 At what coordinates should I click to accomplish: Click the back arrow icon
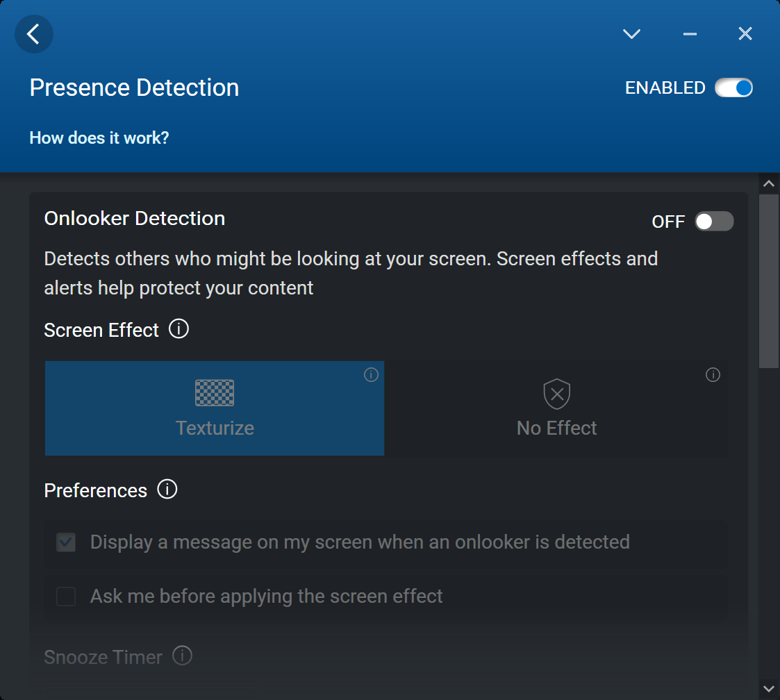(x=34, y=34)
